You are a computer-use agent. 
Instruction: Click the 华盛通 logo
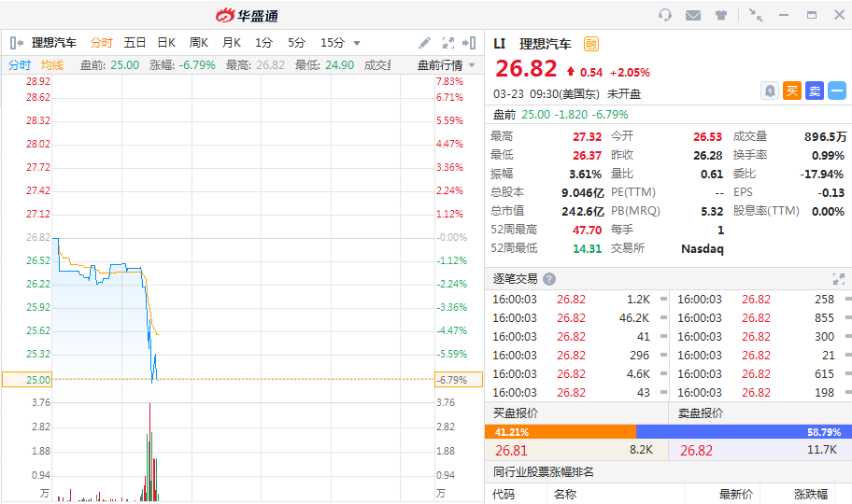[x=248, y=15]
